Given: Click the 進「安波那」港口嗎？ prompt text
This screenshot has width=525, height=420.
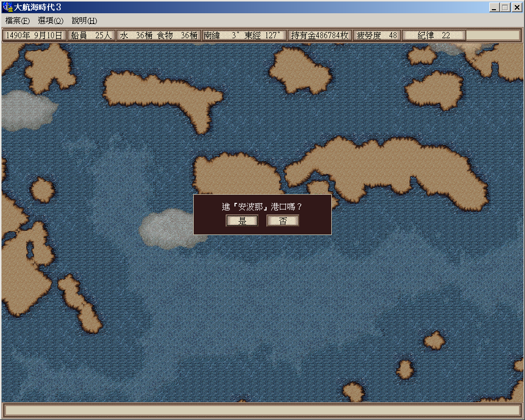Looking at the screenshot, I should (262, 207).
